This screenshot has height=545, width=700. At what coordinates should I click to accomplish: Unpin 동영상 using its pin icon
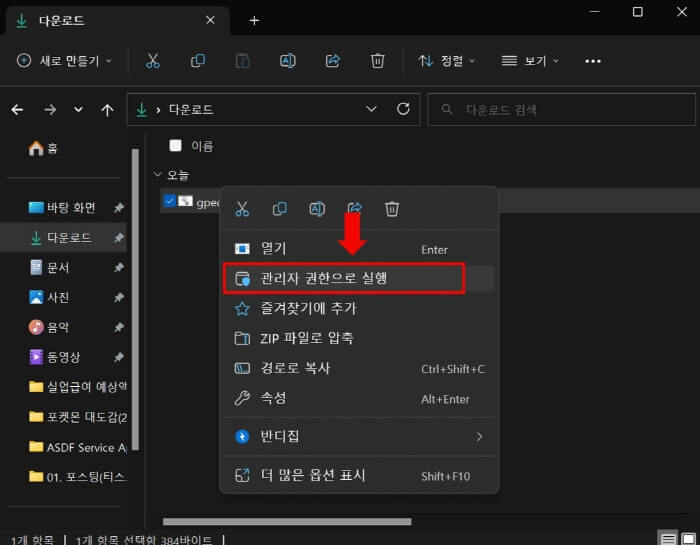tap(119, 357)
